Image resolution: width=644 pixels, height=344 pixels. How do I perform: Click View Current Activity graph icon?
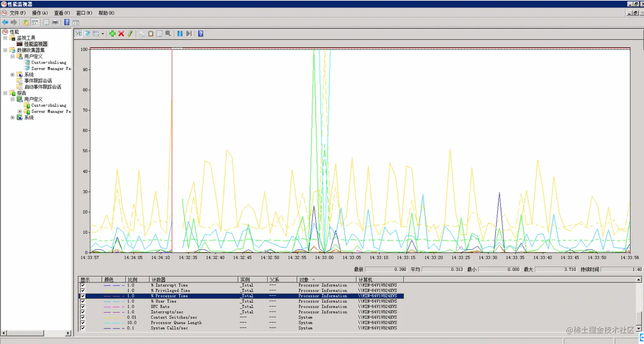pyautogui.click(x=78, y=34)
